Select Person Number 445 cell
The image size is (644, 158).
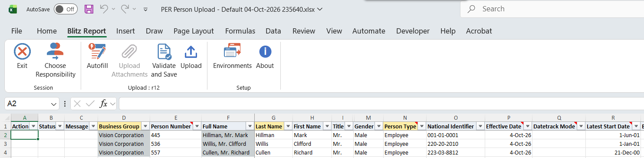point(175,135)
